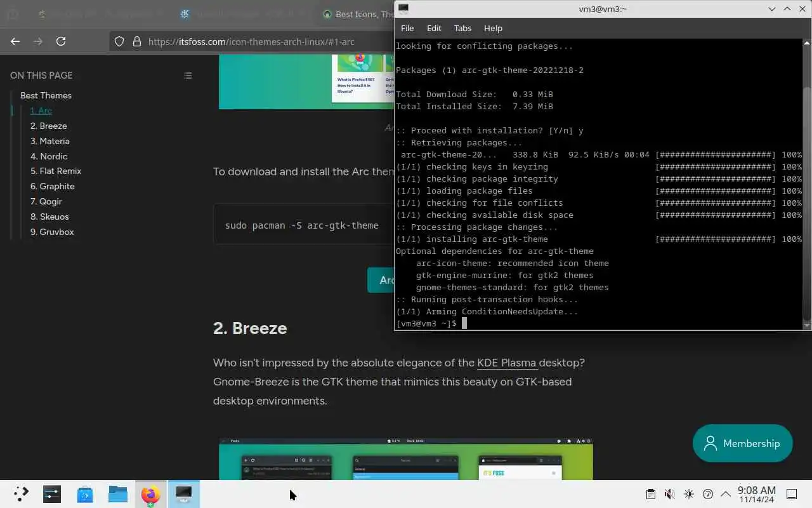
Task: Click the '2. Breeze' article heading
Action: (250, 328)
